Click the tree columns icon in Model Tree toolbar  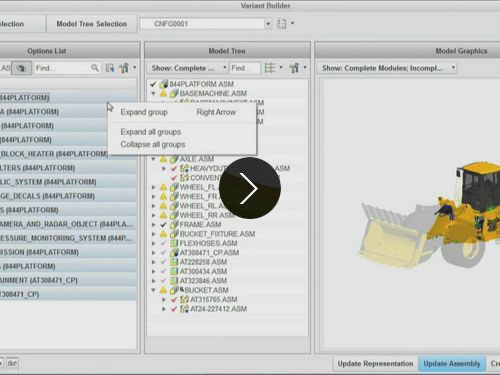click(x=270, y=68)
